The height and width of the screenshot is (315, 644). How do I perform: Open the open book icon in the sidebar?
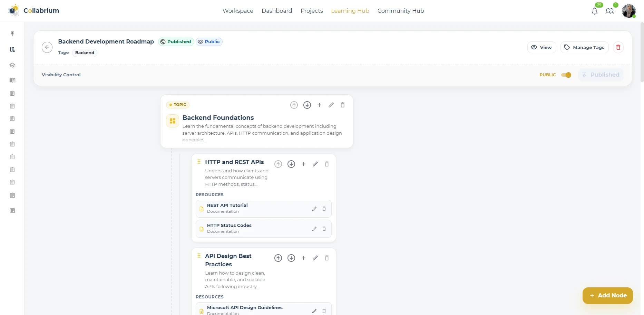12,80
